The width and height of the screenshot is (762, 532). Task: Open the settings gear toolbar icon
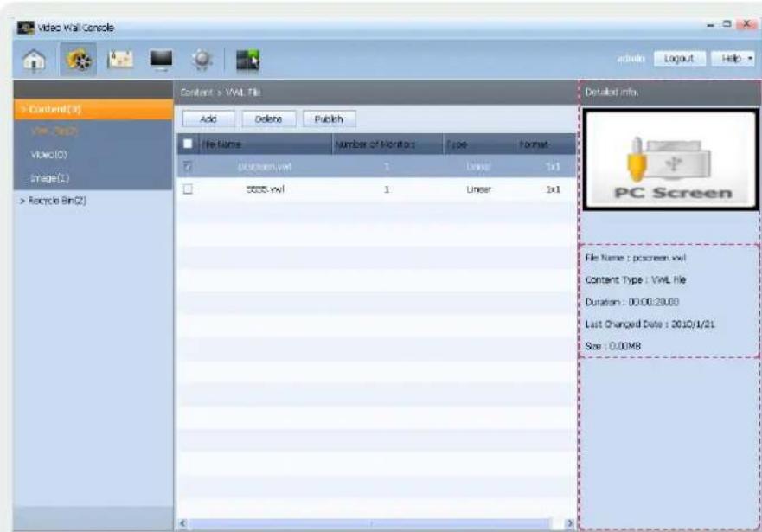pyautogui.click(x=202, y=60)
